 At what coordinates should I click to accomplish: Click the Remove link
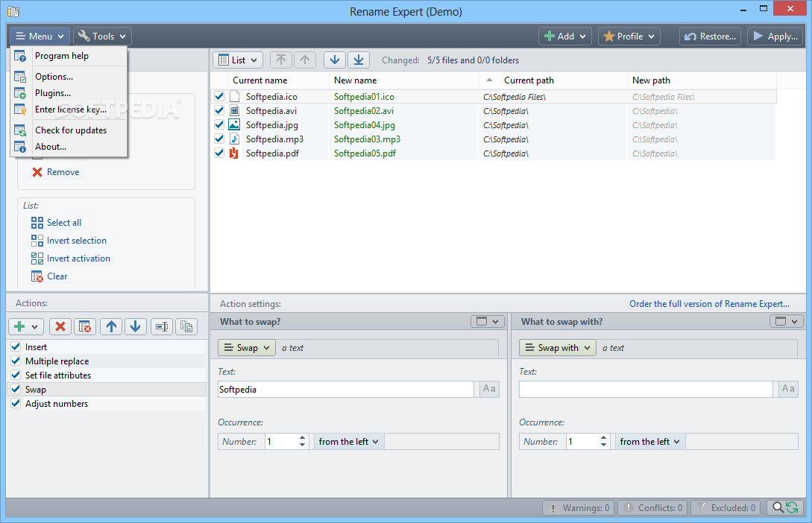pos(63,172)
